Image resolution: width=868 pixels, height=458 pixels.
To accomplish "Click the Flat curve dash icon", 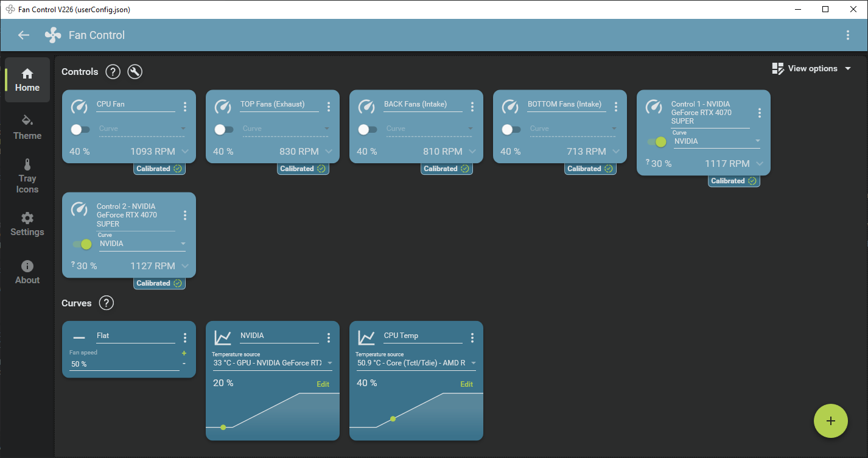I will (x=79, y=337).
